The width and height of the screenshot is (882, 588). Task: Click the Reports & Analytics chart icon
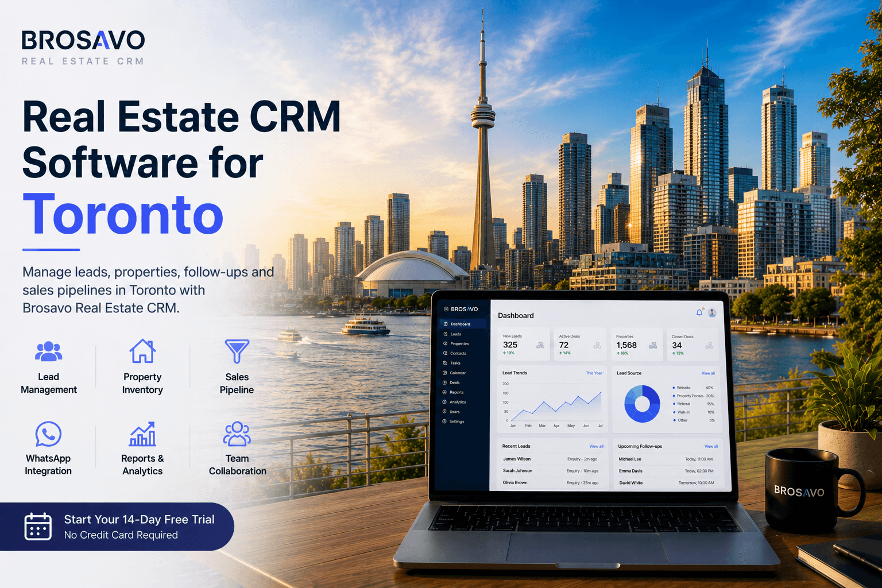pyautogui.click(x=142, y=434)
